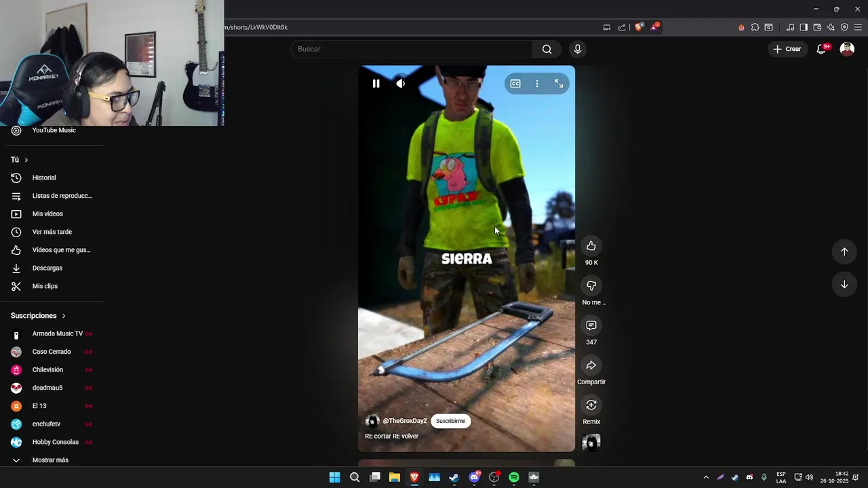Open the notifications bell

pos(822,49)
